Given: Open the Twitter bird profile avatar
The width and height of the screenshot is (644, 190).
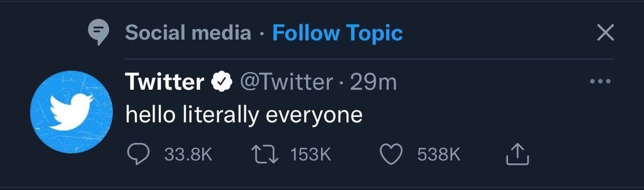Looking at the screenshot, I should pos(70,112).
